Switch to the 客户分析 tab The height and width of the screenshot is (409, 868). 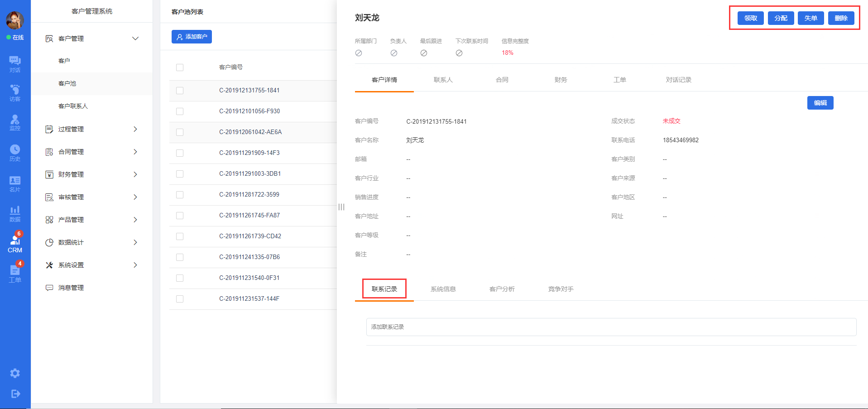(x=502, y=289)
